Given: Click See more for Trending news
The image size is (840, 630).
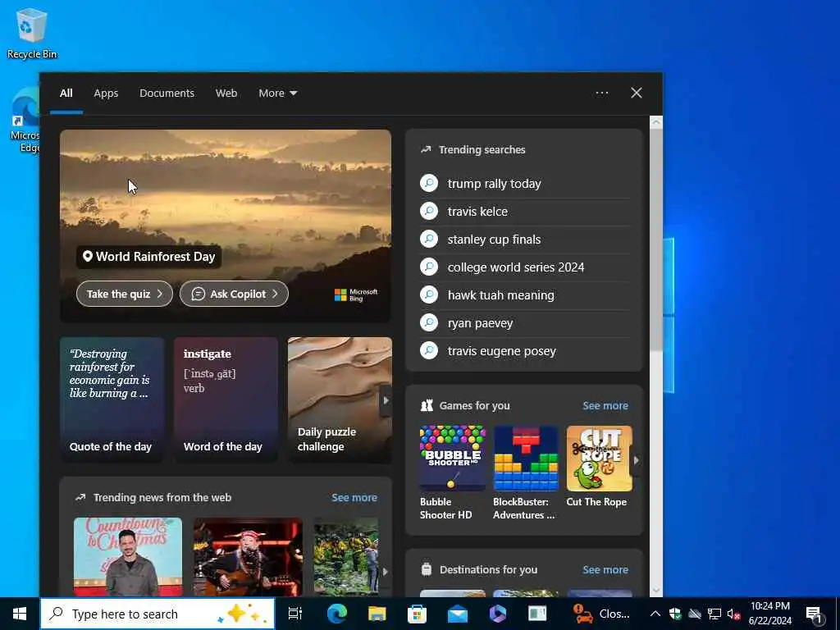Looking at the screenshot, I should pos(354,497).
